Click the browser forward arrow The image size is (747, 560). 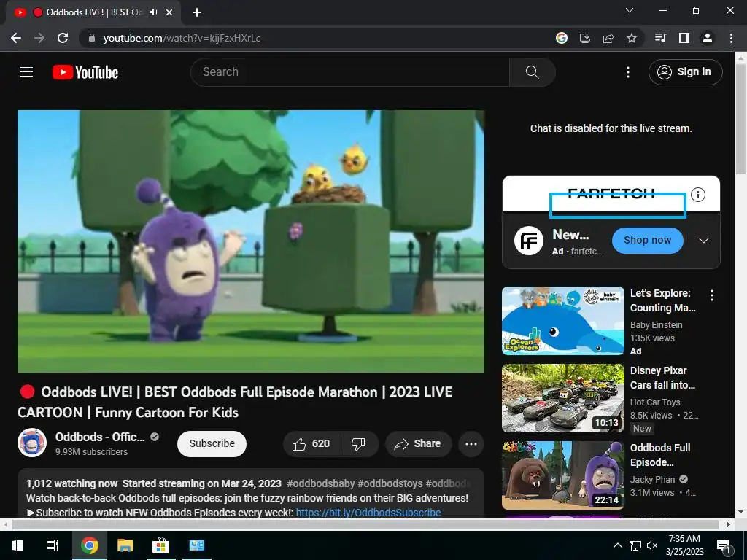(39, 38)
